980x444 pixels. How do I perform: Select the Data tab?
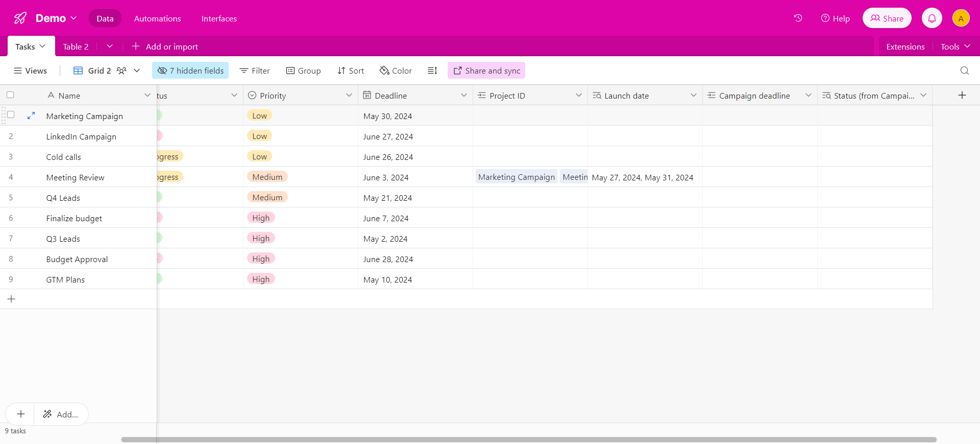pos(105,18)
